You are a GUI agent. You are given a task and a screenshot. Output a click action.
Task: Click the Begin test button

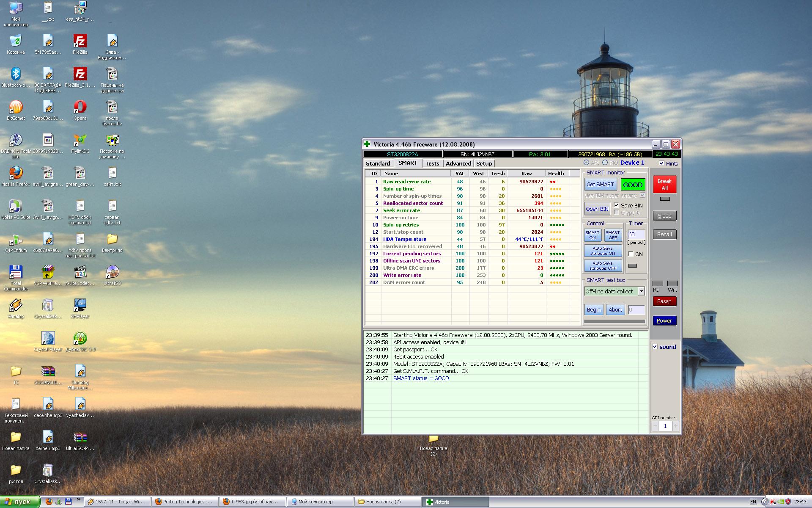coord(593,310)
